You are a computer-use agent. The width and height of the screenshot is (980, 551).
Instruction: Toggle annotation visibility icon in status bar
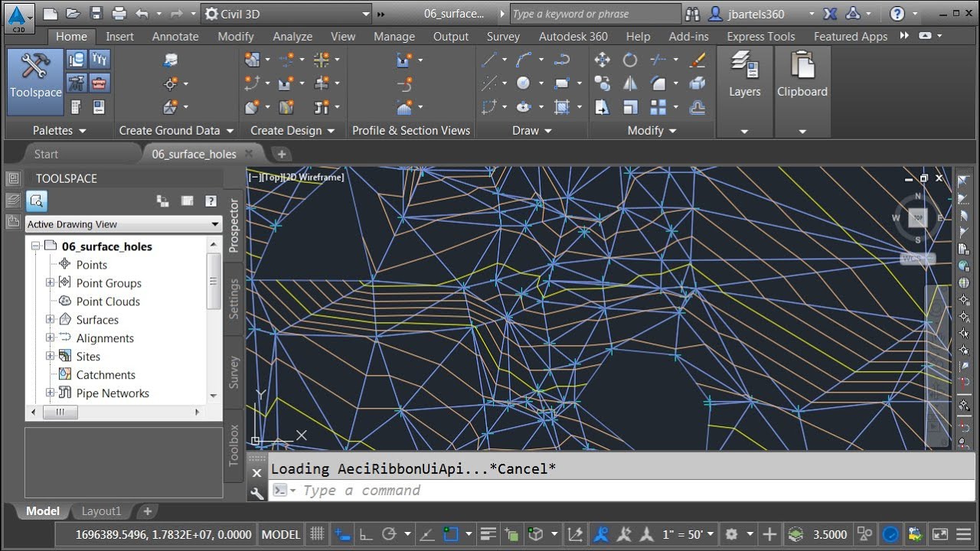(602, 534)
